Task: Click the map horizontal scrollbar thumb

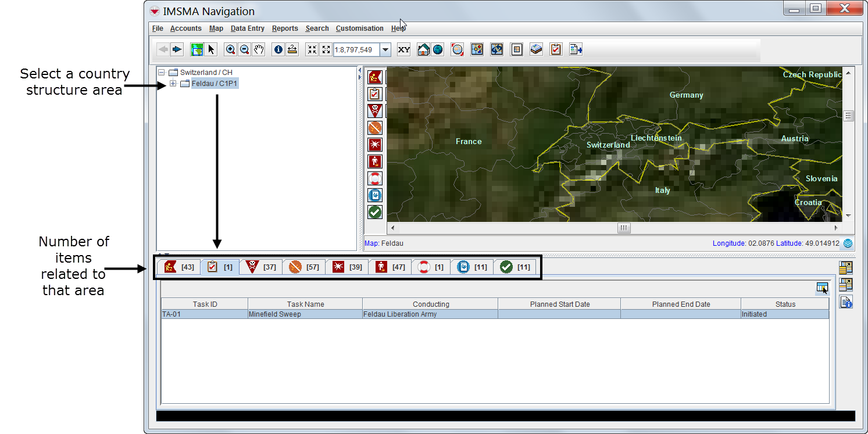Action: (x=624, y=228)
